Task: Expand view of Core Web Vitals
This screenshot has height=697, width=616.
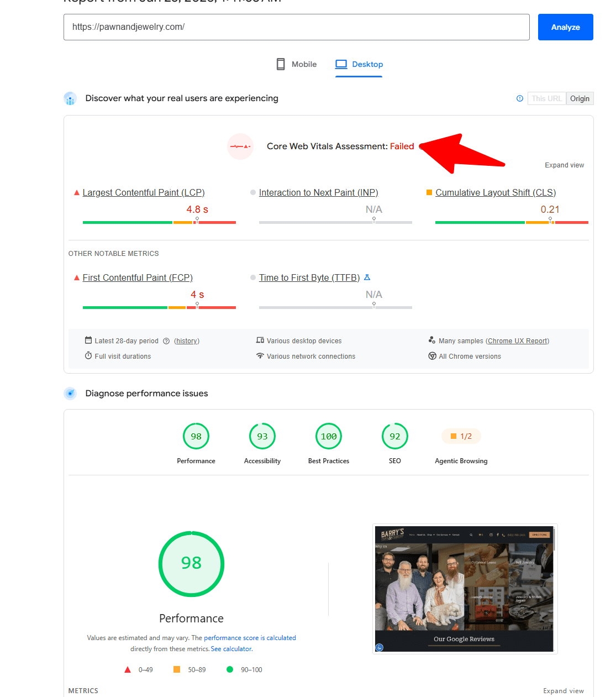Action: pos(564,165)
